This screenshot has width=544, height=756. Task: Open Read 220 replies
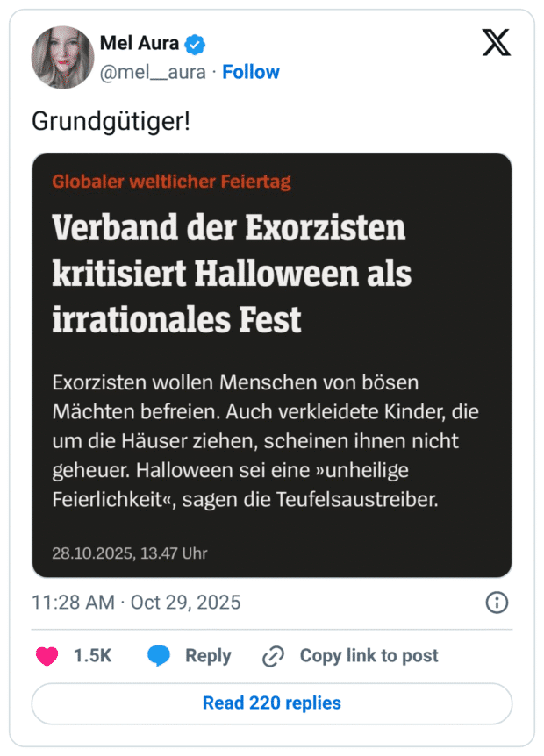coord(271,703)
